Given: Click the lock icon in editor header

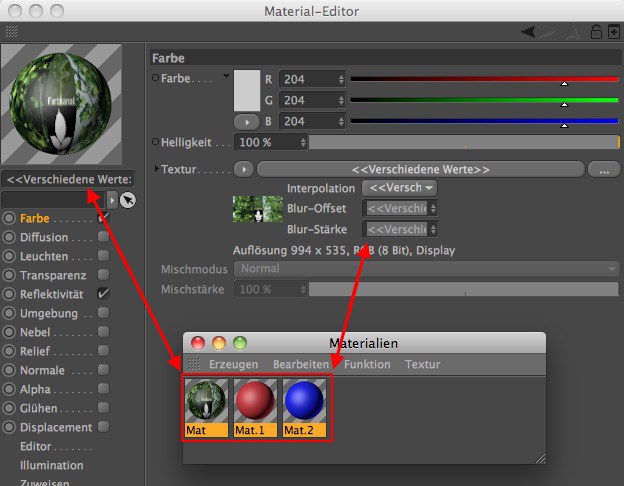Looking at the screenshot, I should tap(597, 32).
